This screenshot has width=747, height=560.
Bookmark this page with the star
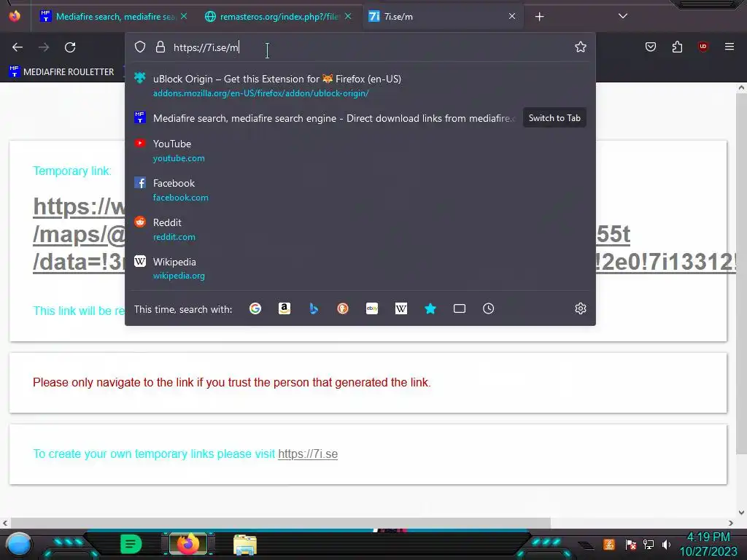(x=580, y=47)
